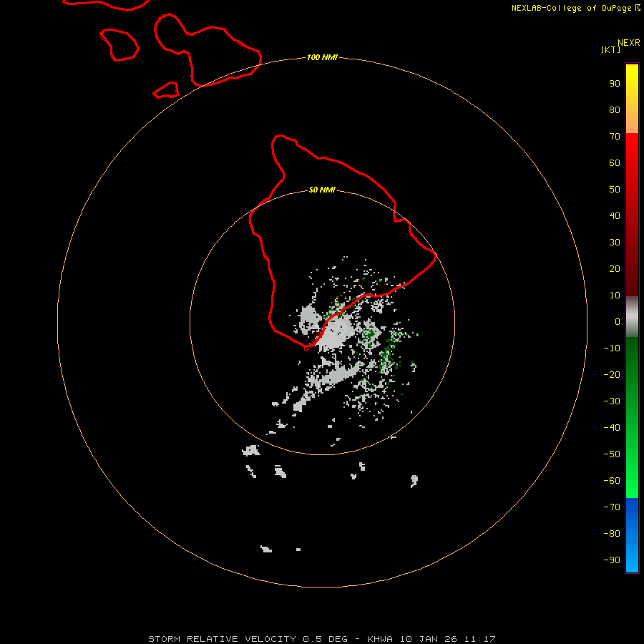644x644 pixels.
Task: Pick the blue bottom segment of color bar
Action: coord(632,535)
